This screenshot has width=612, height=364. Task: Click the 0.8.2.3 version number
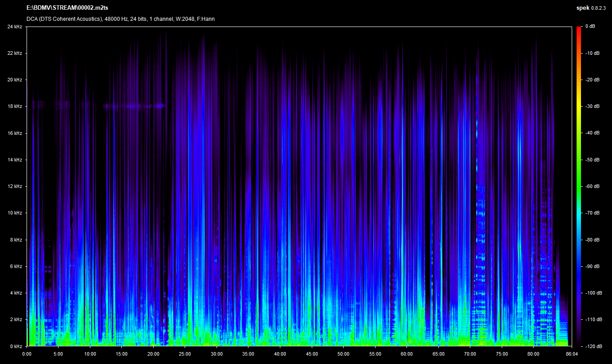click(x=598, y=9)
